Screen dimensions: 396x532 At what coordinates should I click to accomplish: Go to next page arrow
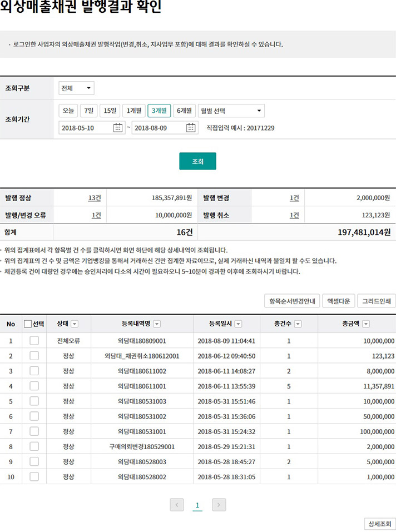[219, 505]
